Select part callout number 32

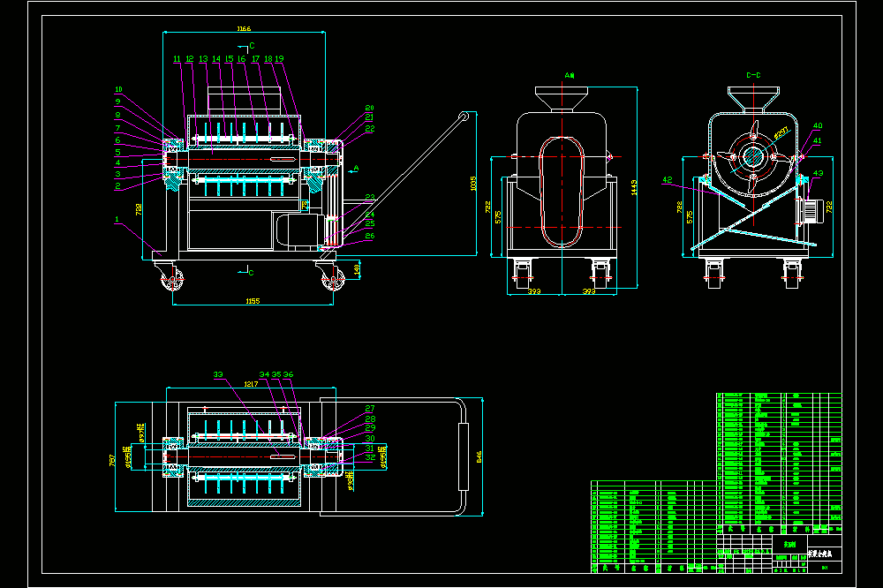(370, 457)
